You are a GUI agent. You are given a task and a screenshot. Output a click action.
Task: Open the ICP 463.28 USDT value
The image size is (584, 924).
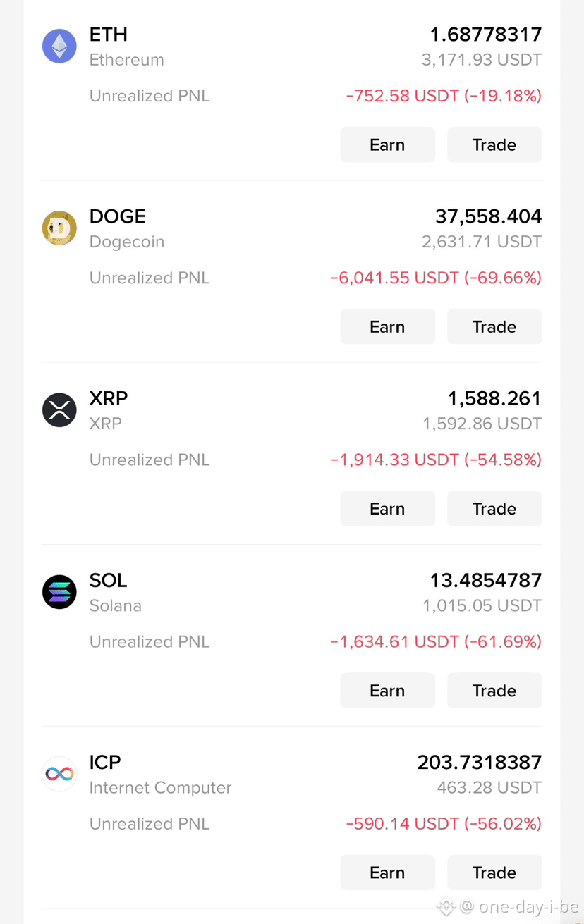(489, 787)
